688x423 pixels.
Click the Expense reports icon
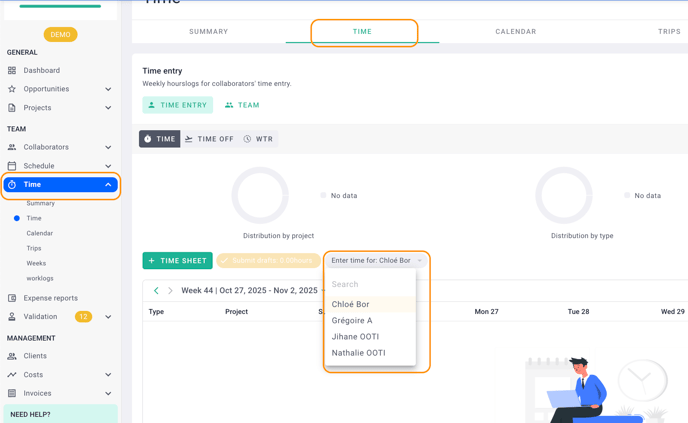click(x=12, y=298)
